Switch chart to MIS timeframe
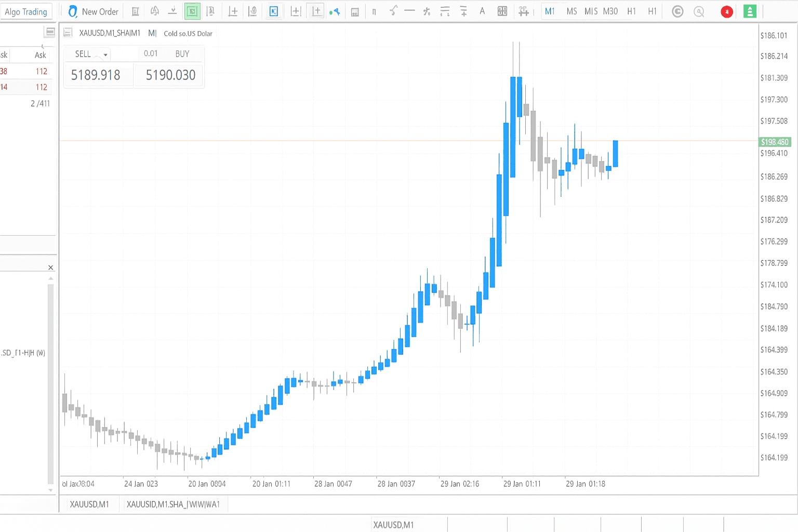 click(591, 11)
